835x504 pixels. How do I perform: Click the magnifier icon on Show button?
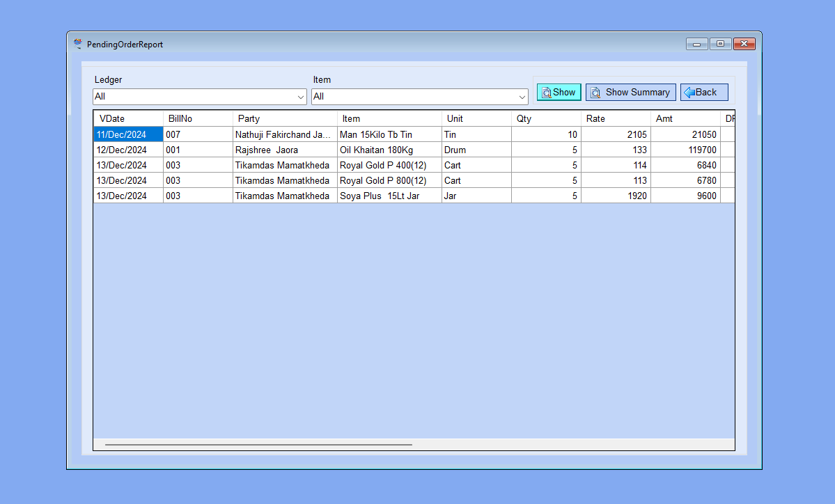pos(547,93)
